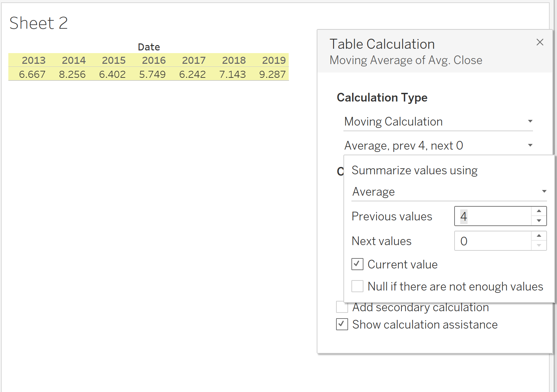Click the Date header label
The height and width of the screenshot is (392, 557).
click(x=149, y=47)
